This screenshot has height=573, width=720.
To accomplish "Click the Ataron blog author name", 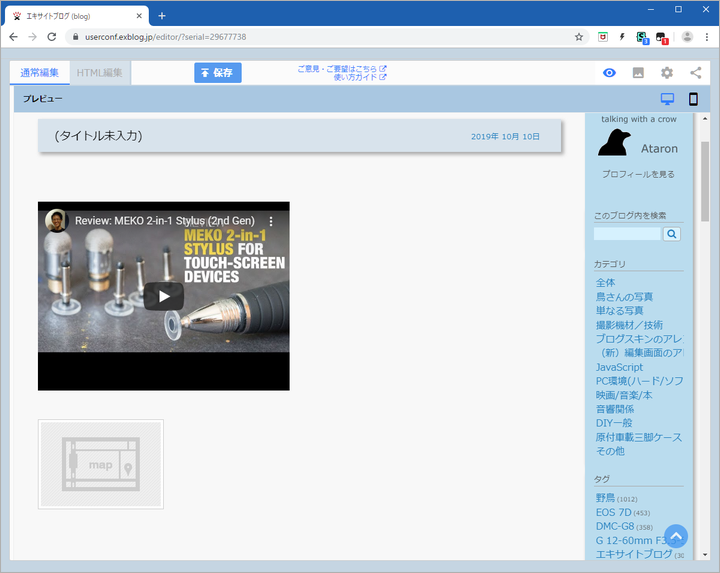I will click(x=659, y=149).
